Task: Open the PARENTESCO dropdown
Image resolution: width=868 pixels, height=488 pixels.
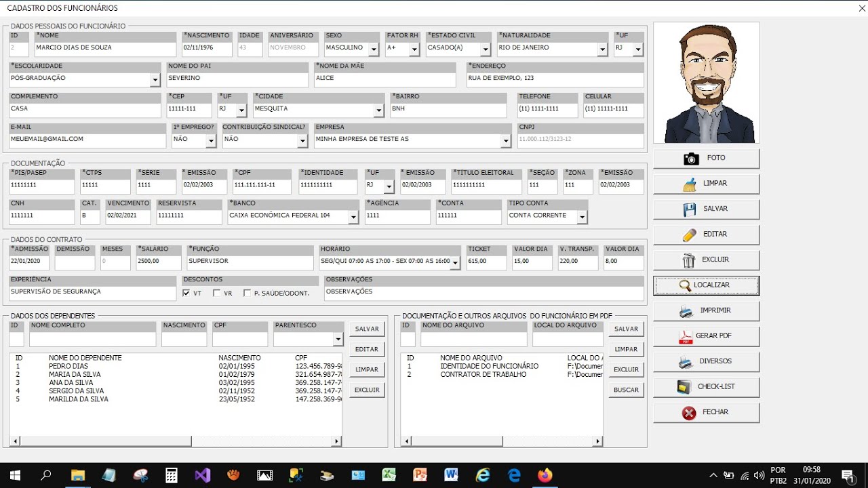Action: click(x=338, y=339)
